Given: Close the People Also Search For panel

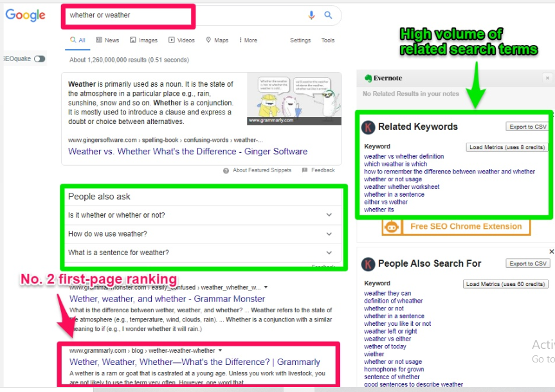Looking at the screenshot, I should click(x=551, y=251).
